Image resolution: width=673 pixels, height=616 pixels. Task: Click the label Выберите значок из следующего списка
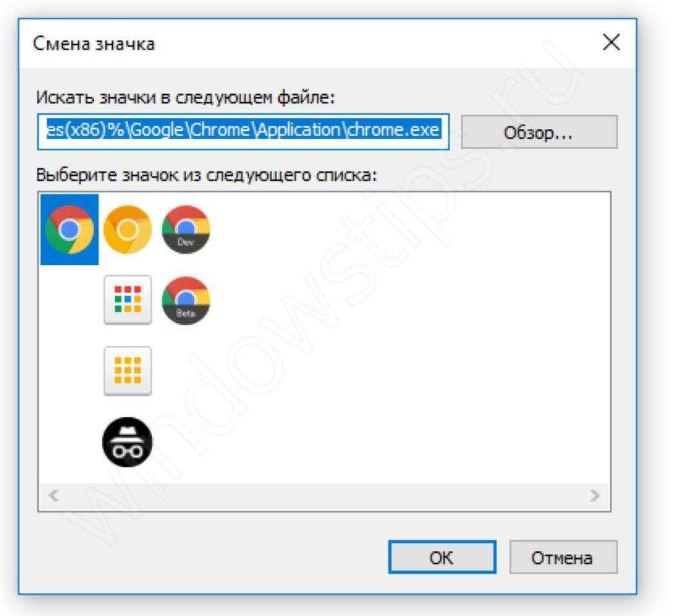[x=206, y=175]
